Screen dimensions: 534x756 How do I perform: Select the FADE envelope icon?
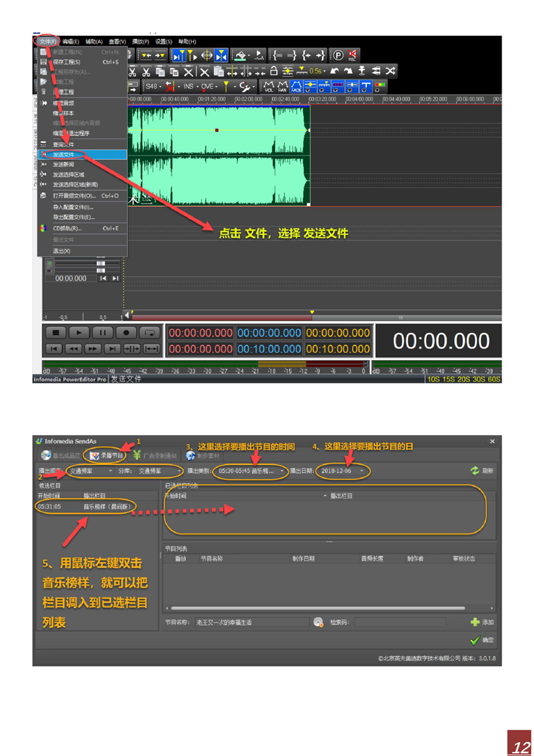coord(296,86)
